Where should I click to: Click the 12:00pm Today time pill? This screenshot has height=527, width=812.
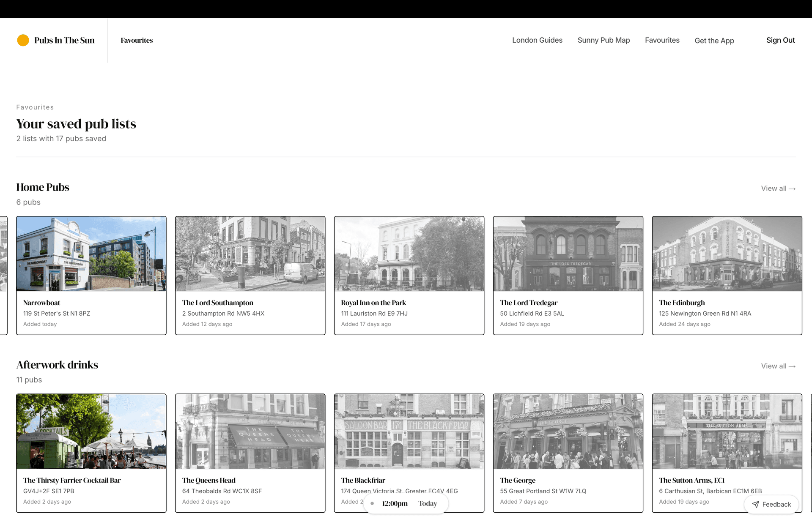405,503
